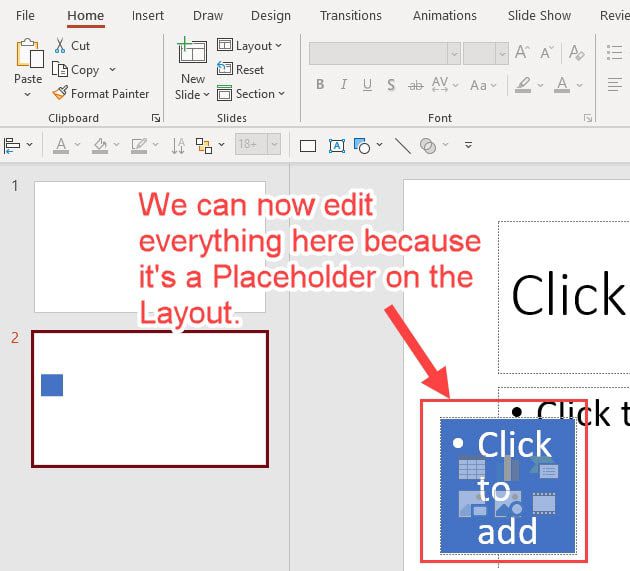630x571 pixels.
Task: Select the Home tab
Action: 86,15
